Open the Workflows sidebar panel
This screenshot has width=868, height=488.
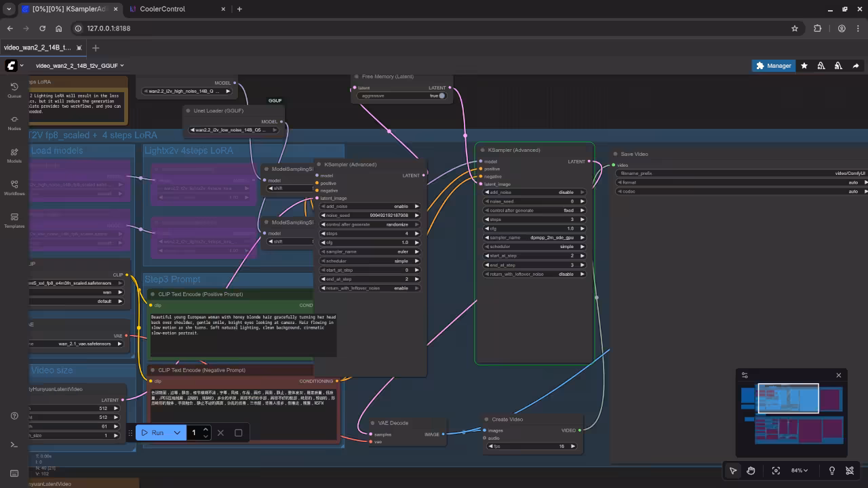(14, 188)
